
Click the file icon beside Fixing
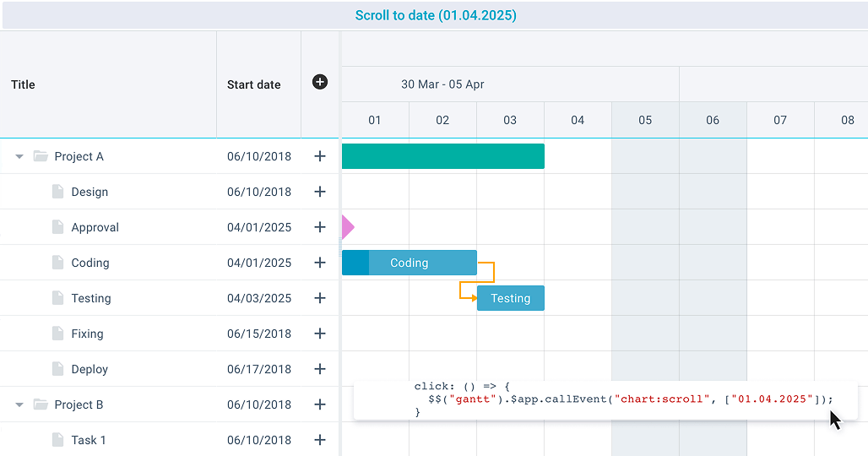(57, 334)
